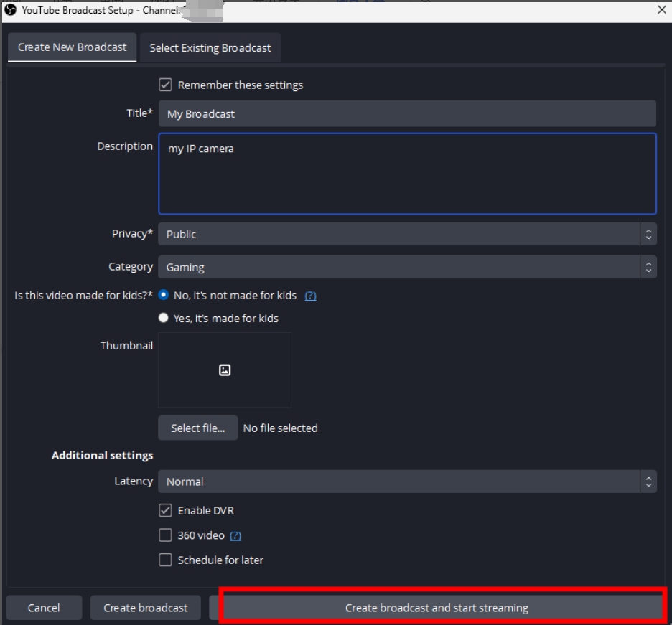
Task: Close the YouTube Broadcast Setup dialog
Action: click(661, 10)
